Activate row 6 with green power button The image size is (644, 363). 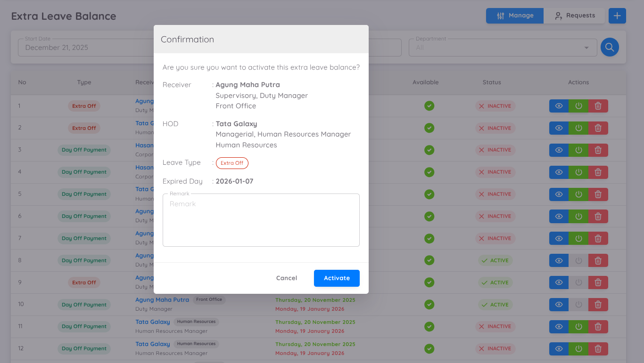click(x=578, y=217)
